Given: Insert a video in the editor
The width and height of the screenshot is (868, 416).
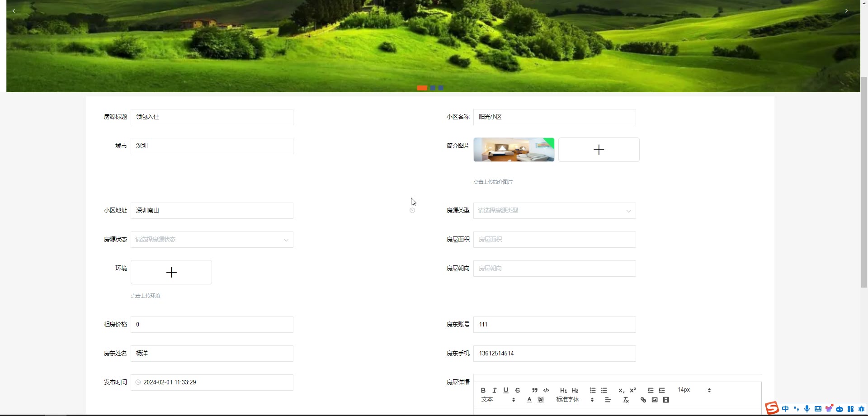Looking at the screenshot, I should [x=666, y=400].
